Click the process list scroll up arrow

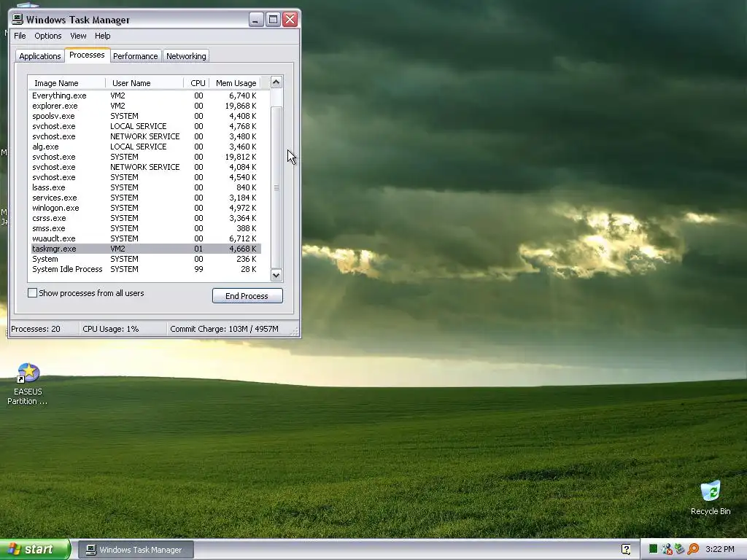(x=276, y=82)
